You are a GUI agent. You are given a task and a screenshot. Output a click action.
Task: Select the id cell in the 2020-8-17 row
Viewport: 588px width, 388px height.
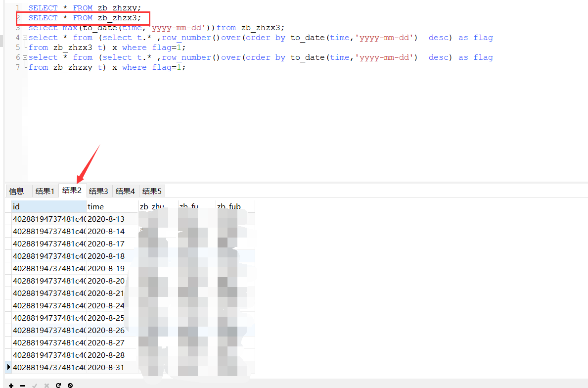(x=49, y=244)
